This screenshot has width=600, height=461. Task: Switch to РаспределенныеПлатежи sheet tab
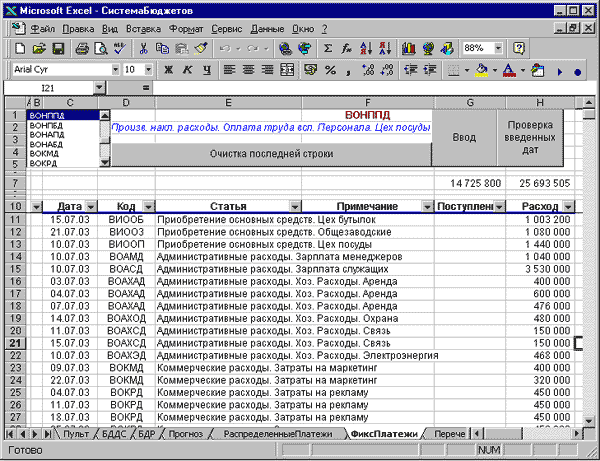click(278, 434)
